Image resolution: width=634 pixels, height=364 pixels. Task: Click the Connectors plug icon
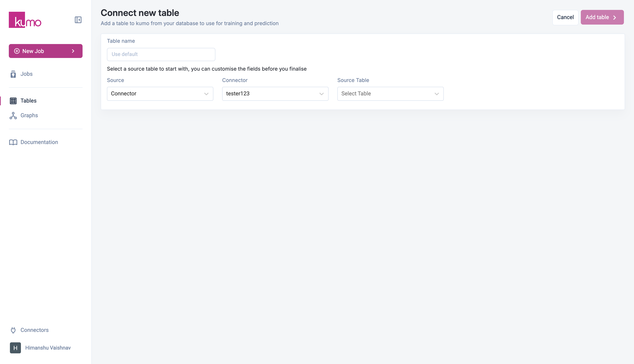(x=13, y=330)
